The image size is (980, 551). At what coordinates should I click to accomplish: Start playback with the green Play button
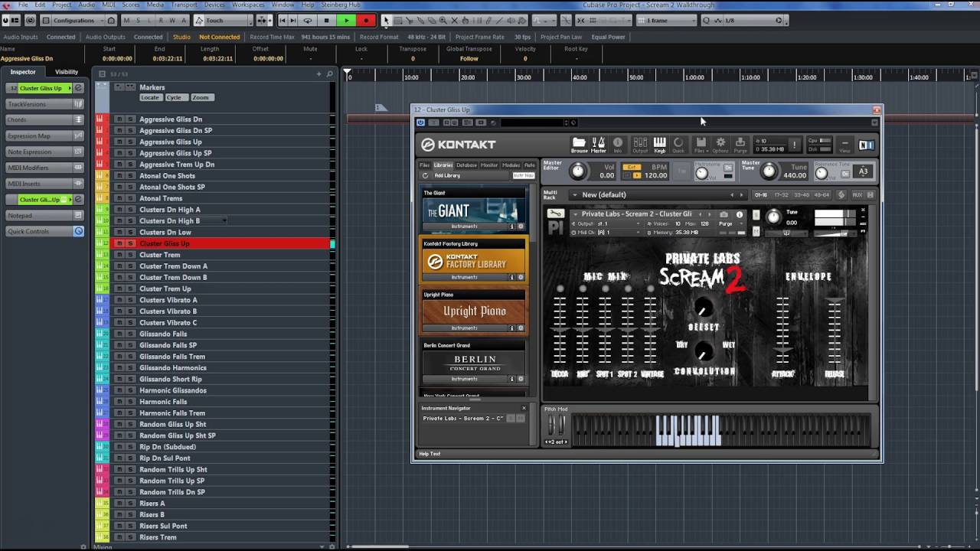[346, 21]
